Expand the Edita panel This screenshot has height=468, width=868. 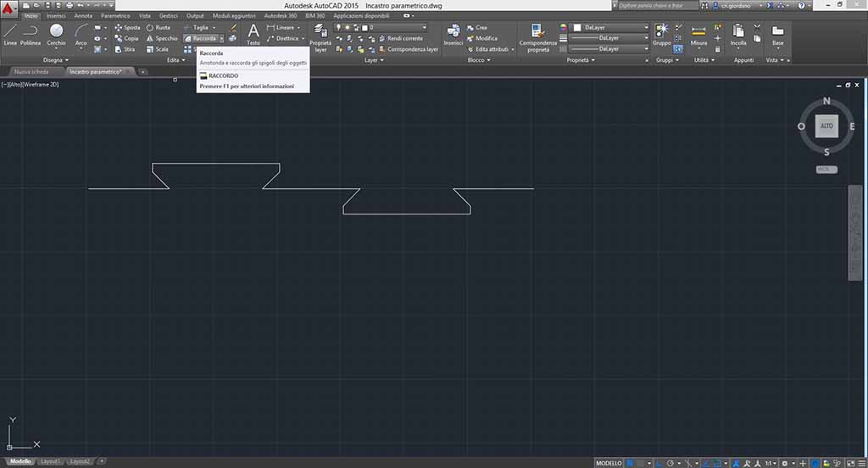pos(176,60)
